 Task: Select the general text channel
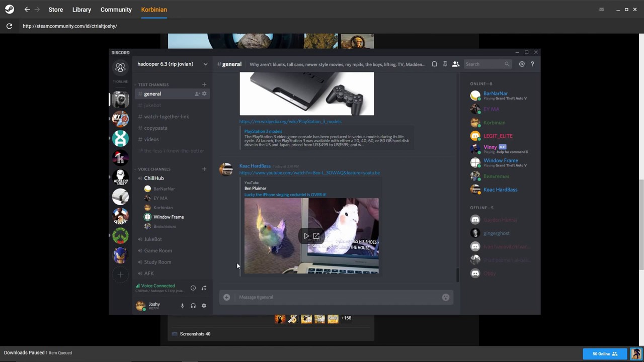(x=173, y=94)
